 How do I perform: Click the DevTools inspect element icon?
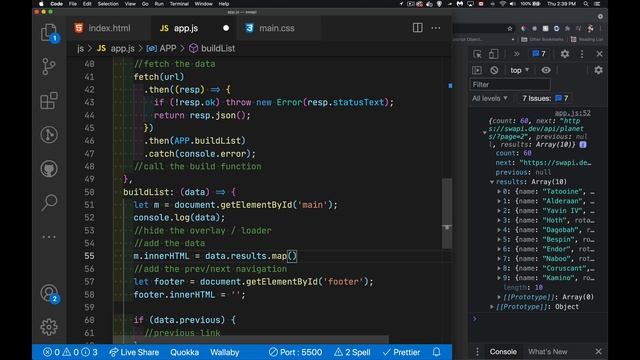click(477, 54)
